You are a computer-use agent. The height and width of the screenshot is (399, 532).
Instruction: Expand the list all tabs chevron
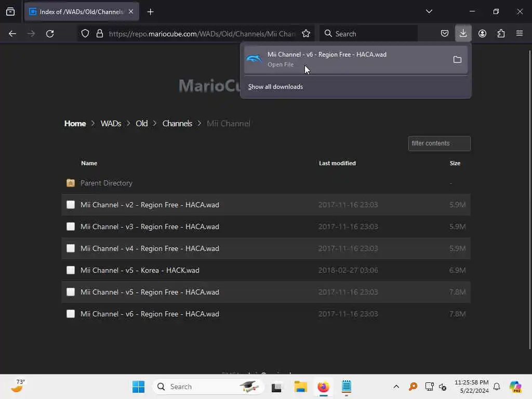(x=429, y=11)
